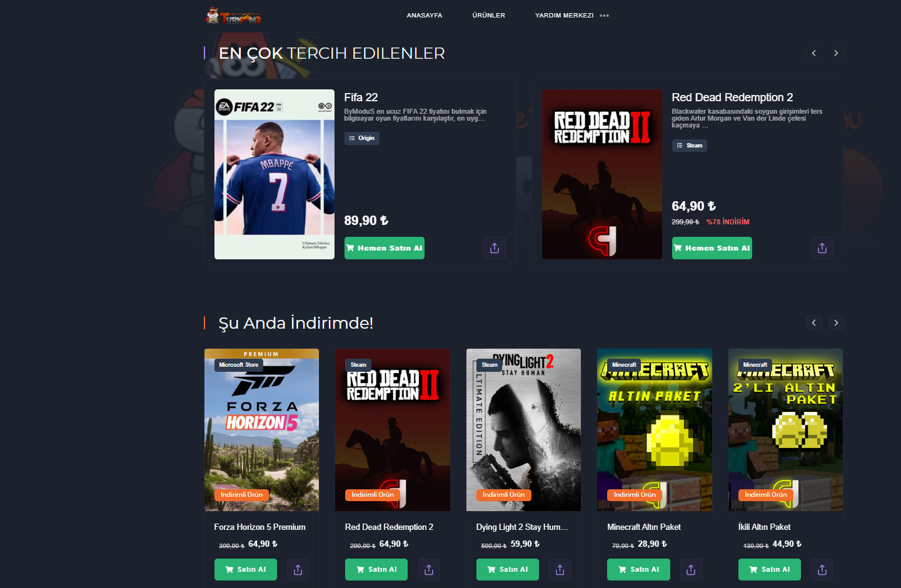Image resolution: width=901 pixels, height=588 pixels.
Task: Share the İkili Altın Paket item
Action: coord(822,570)
